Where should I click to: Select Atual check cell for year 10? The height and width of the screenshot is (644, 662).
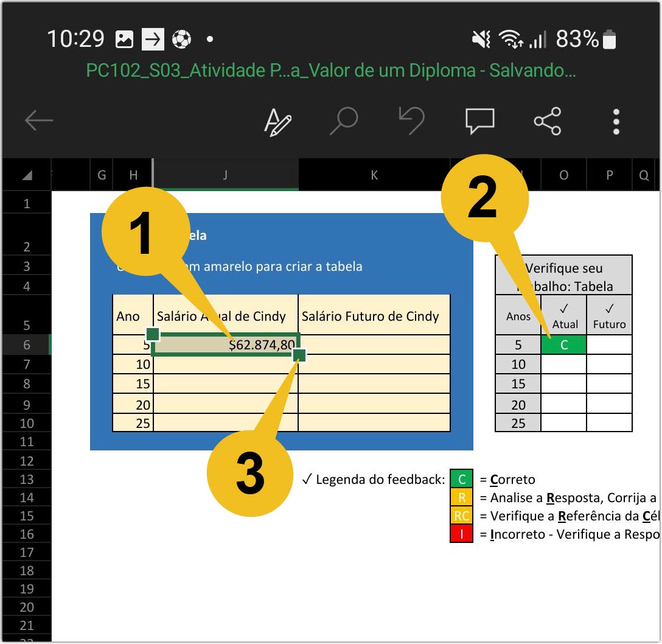[x=563, y=364]
